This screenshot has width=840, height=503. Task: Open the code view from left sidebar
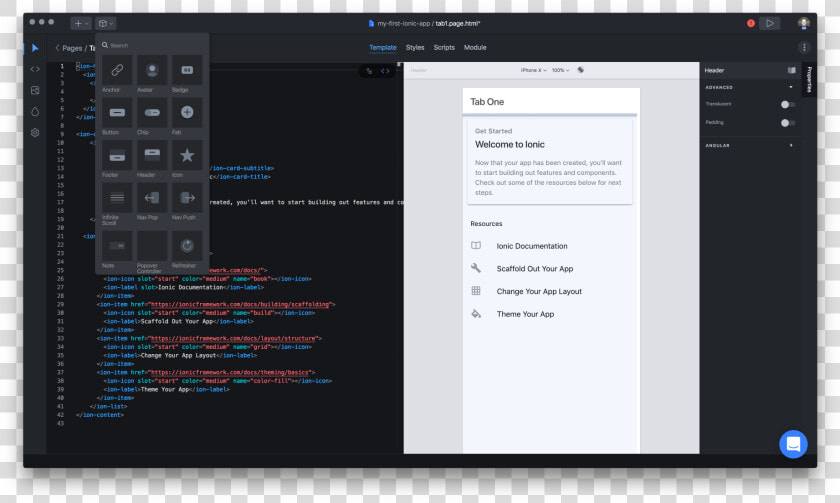pos(35,69)
